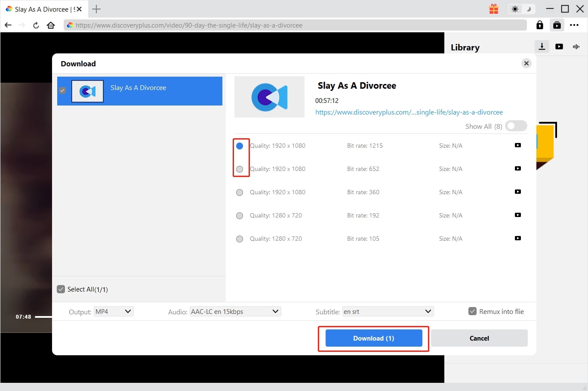Go to home page icon
This screenshot has height=391, width=588.
click(51, 25)
